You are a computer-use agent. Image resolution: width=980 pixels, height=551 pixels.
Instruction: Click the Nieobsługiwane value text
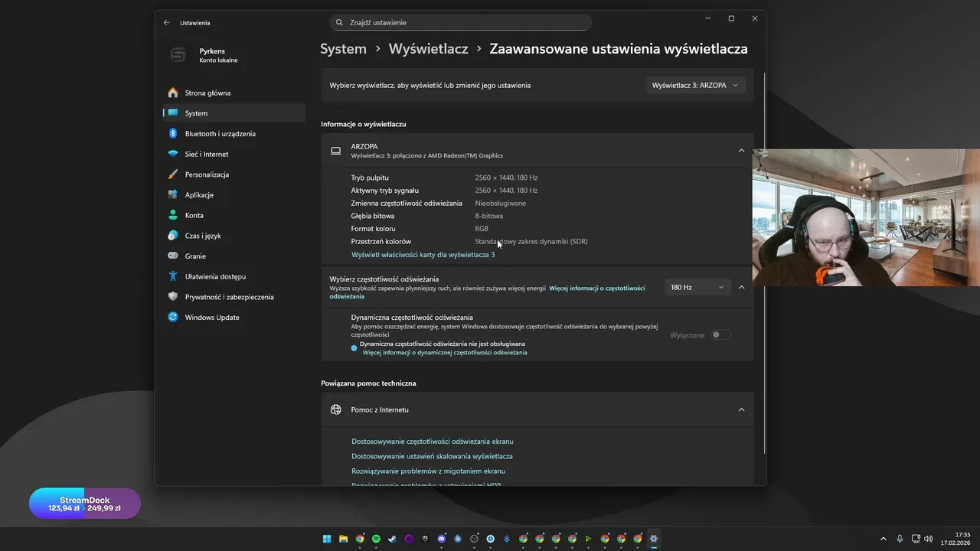[500, 203]
